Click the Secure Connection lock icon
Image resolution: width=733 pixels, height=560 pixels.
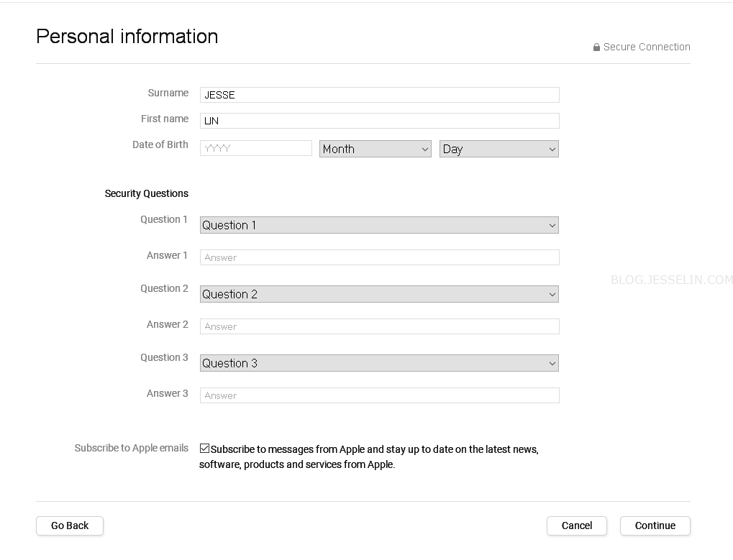click(596, 47)
